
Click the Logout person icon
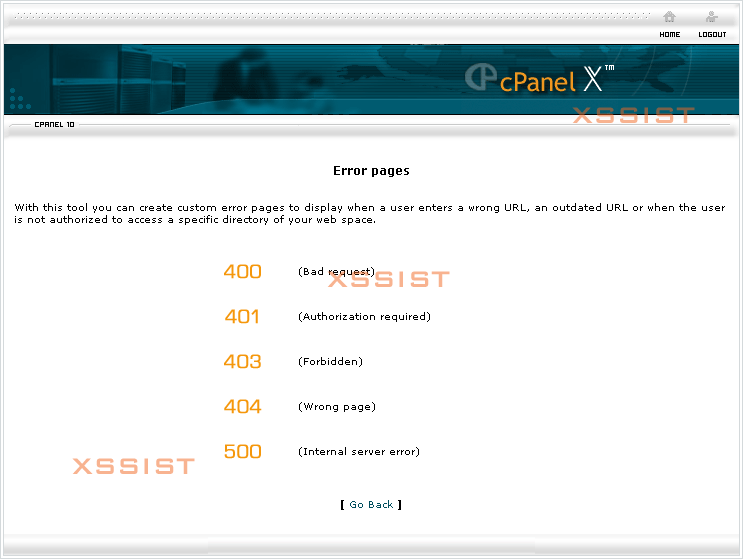pos(711,17)
